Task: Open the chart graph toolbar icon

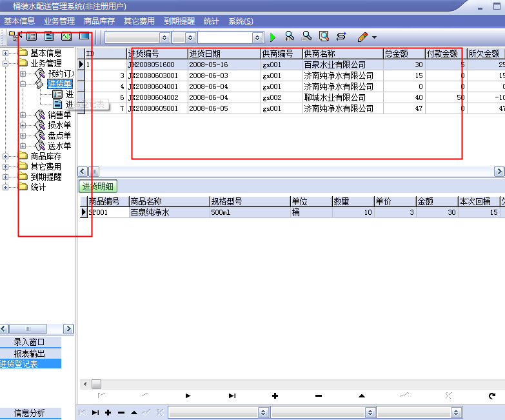Action: [x=66, y=36]
